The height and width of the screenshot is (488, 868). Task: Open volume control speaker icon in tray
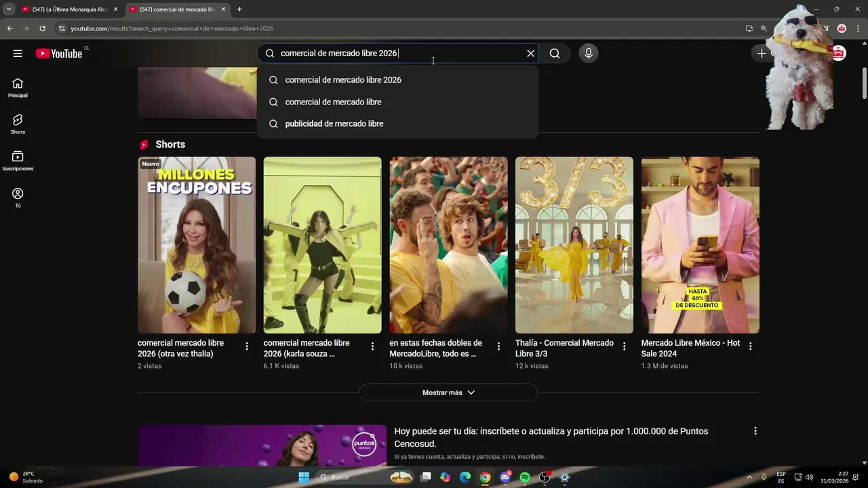tap(809, 477)
